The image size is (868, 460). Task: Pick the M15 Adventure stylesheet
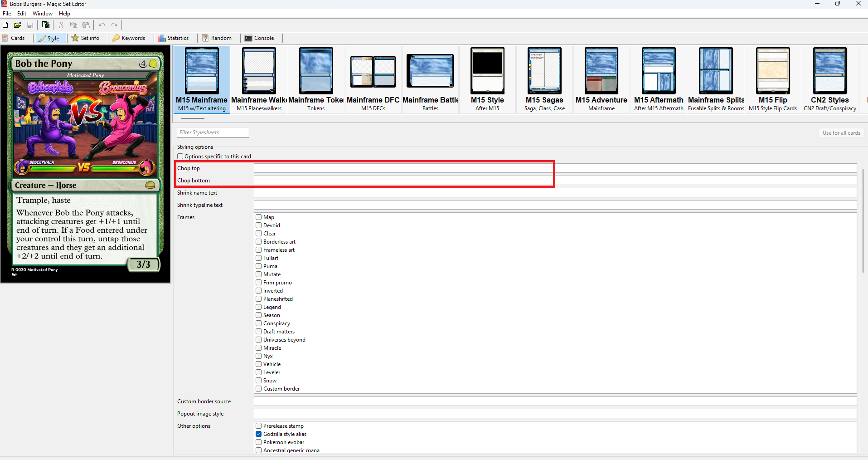point(601,79)
